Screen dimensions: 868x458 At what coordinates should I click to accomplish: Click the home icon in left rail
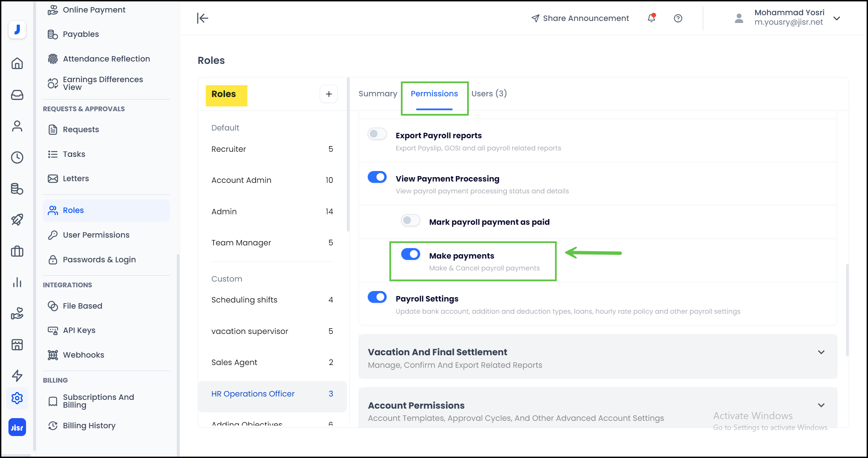(x=17, y=63)
